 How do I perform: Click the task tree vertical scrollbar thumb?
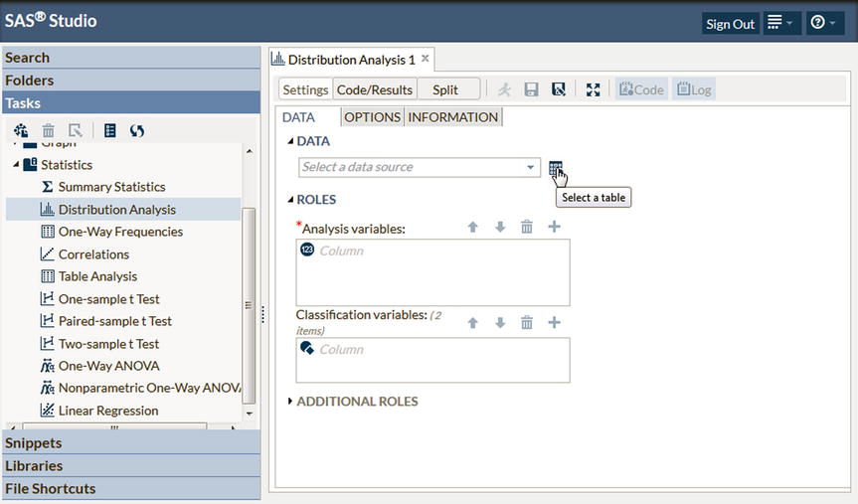[x=249, y=305]
